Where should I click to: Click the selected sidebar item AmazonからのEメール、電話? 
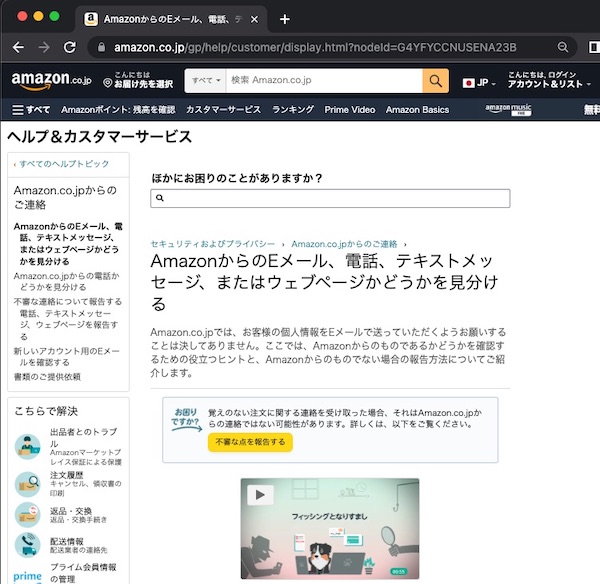click(x=68, y=244)
